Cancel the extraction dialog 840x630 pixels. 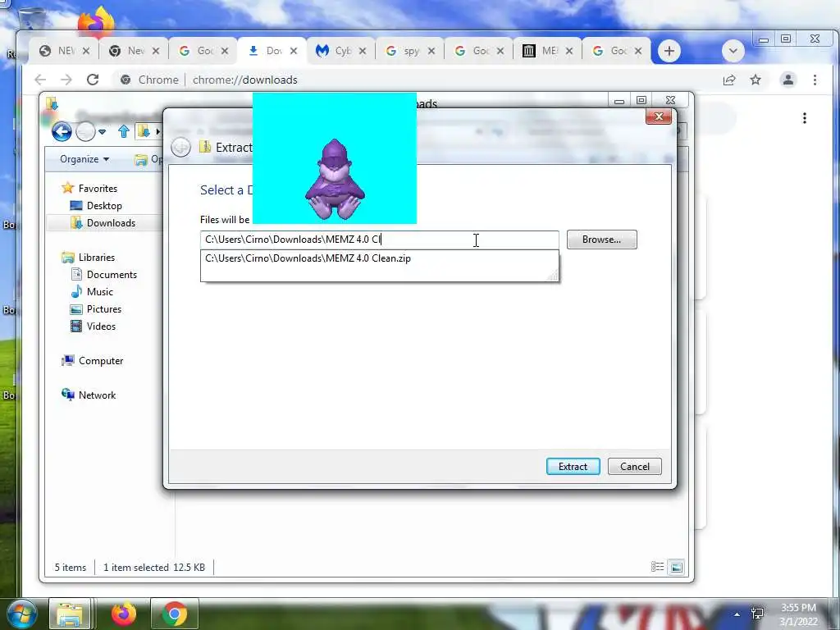(x=634, y=466)
